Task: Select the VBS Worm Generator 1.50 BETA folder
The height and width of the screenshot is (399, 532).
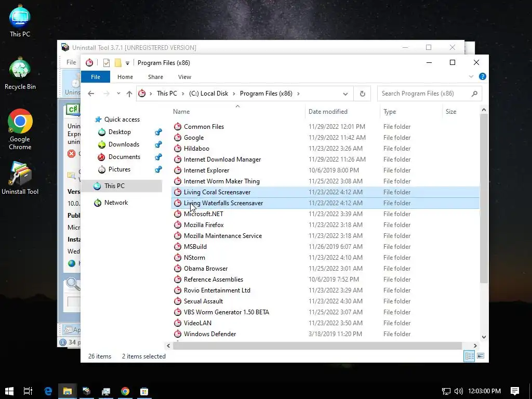Action: coord(227,312)
